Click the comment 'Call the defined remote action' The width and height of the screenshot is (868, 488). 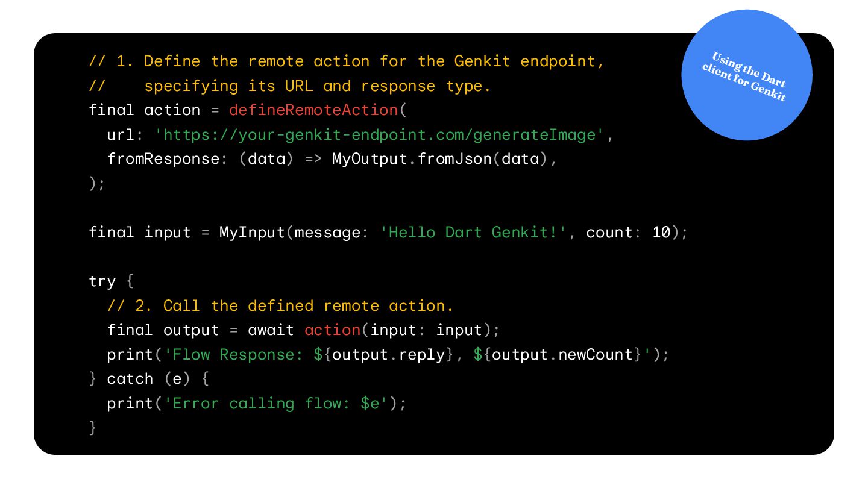(280, 306)
